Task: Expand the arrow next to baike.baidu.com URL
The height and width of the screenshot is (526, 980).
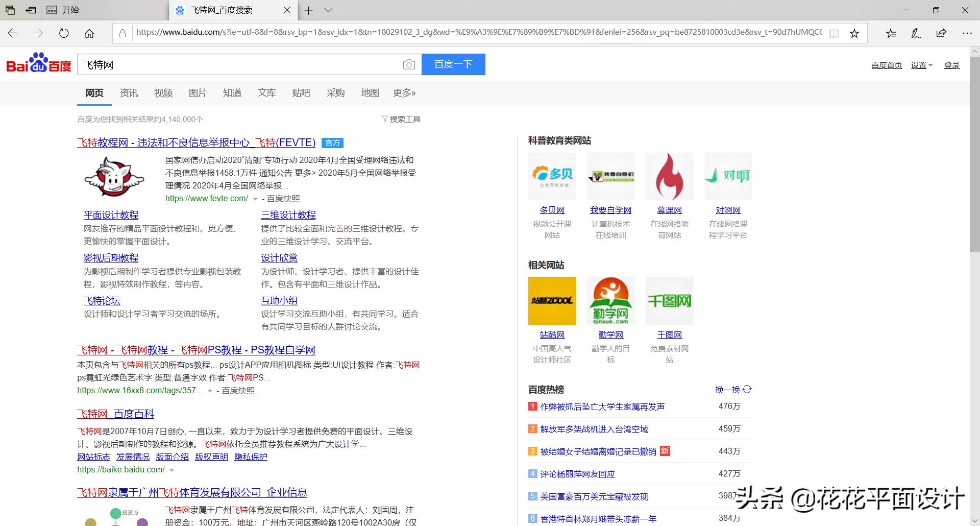Action: tap(171, 470)
